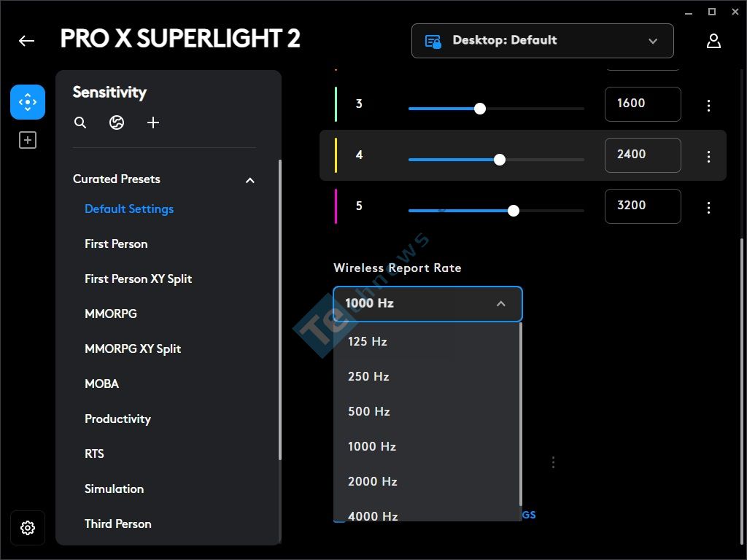Screen dimensions: 747x560
Task: Select the Default Settings preset
Action: pyautogui.click(x=129, y=209)
